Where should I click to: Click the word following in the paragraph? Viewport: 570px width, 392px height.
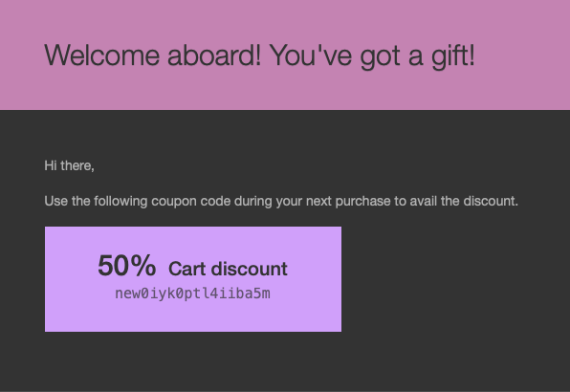coord(121,202)
